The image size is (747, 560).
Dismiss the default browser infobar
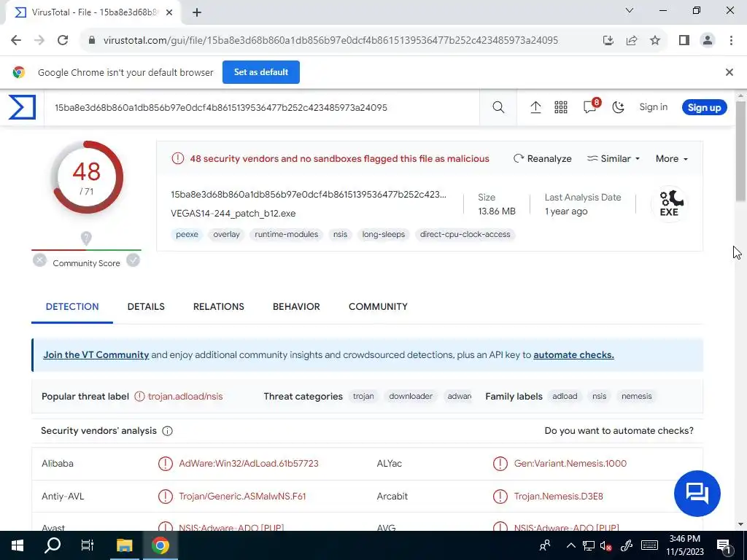729,72
